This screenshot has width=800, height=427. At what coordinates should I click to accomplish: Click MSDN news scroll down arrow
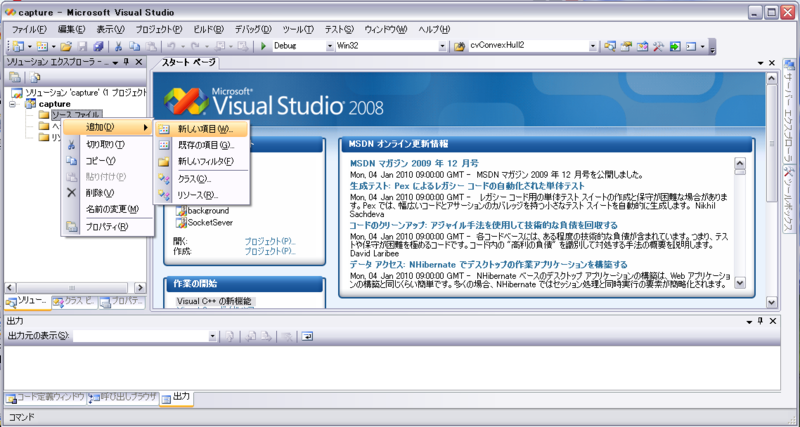[x=740, y=282]
